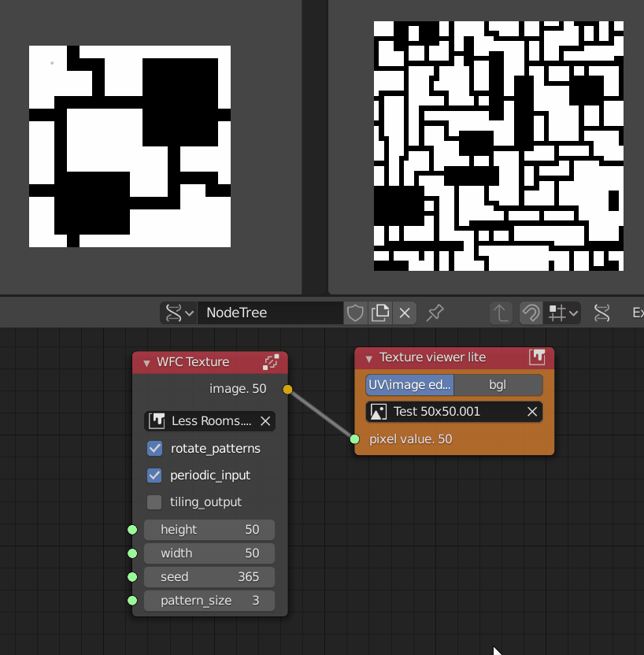The height and width of the screenshot is (655, 644).
Task: Open the snap node element dropdown
Action: (564, 313)
